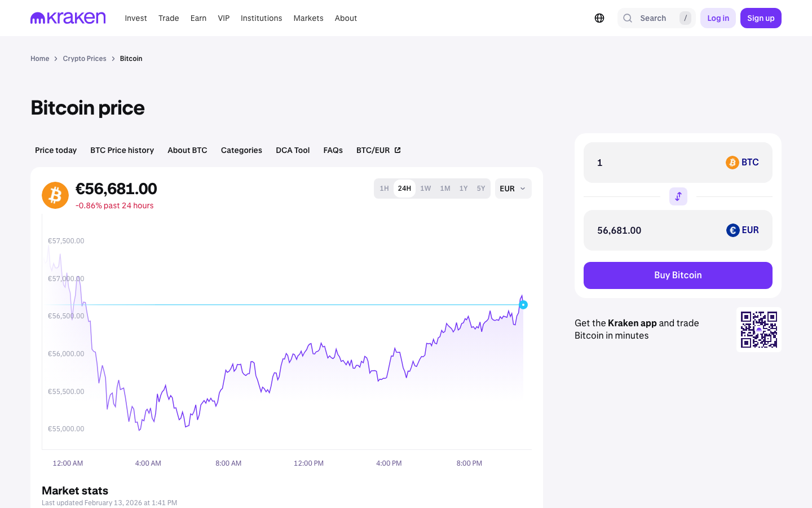Open the language globe selector

click(599, 17)
